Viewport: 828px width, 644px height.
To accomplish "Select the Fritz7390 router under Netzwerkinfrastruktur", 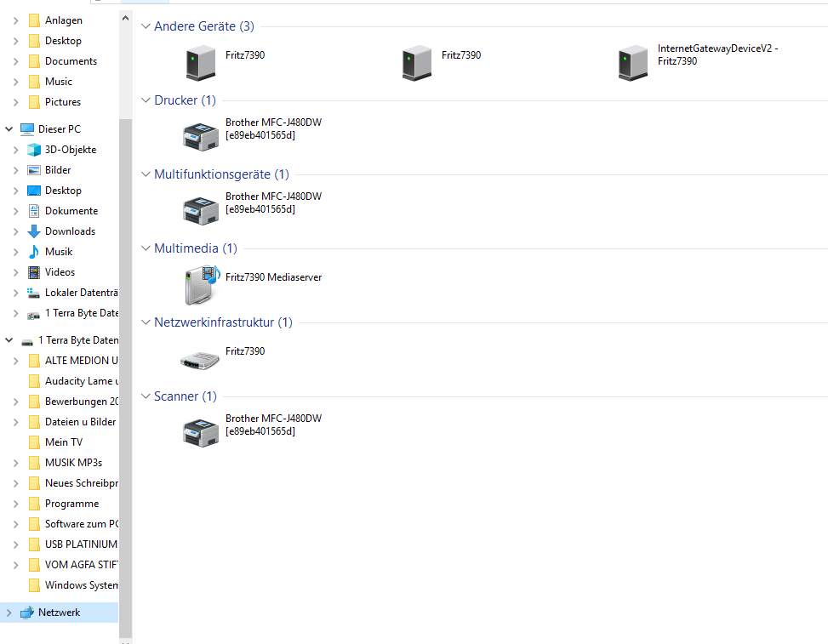I will coord(200,361).
